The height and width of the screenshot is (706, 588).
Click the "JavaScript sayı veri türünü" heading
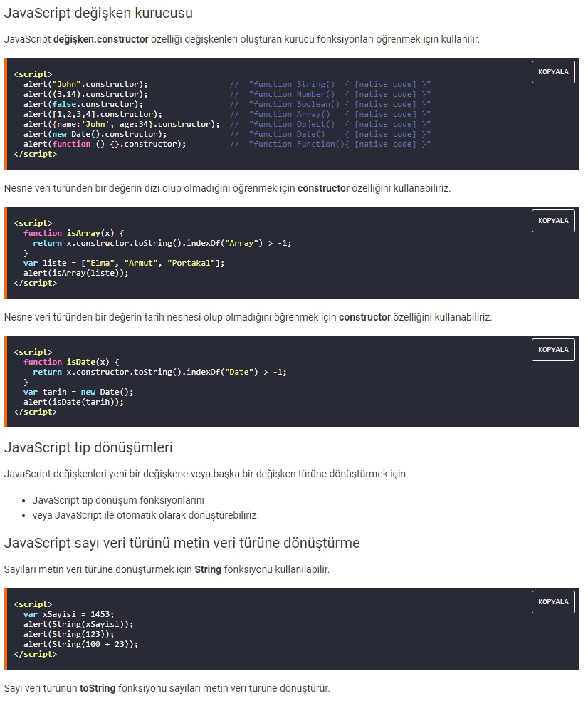point(182,543)
